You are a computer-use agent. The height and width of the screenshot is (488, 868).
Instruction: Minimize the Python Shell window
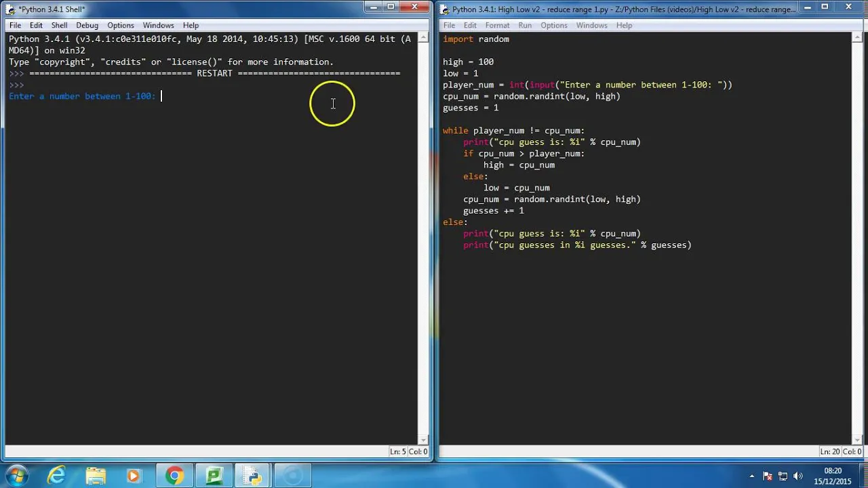tap(373, 7)
